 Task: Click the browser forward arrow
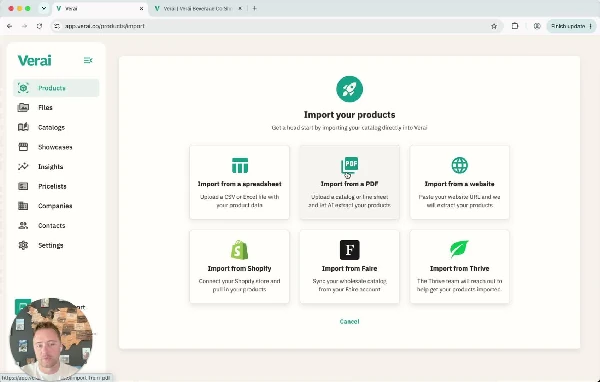pos(24,26)
